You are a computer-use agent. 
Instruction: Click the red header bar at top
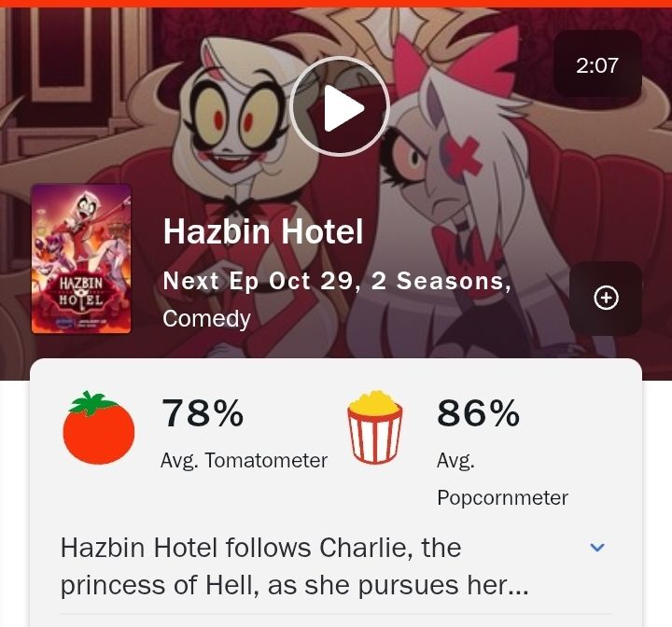(x=336, y=4)
